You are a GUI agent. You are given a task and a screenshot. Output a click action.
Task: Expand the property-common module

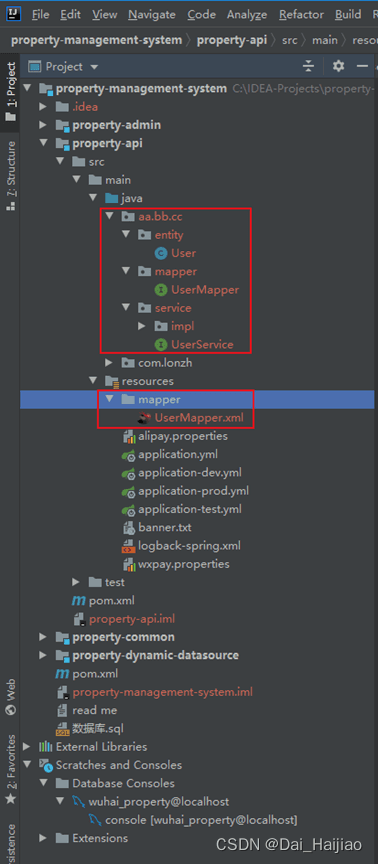click(43, 637)
